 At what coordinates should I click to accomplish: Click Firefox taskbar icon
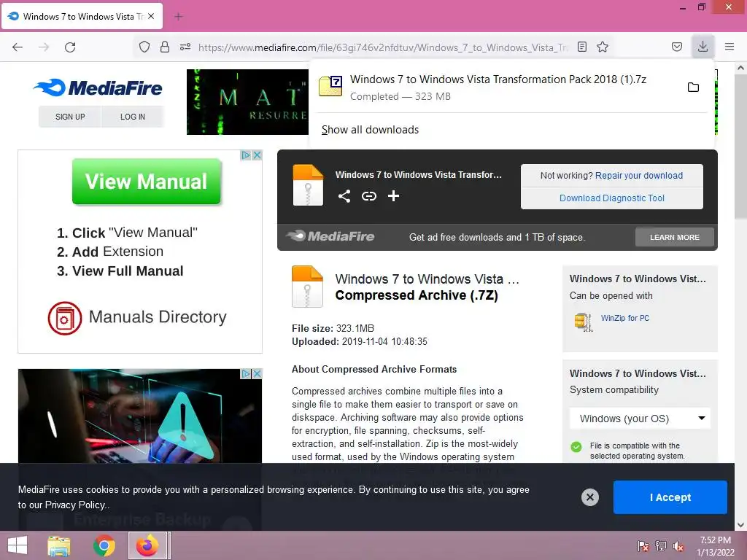coord(147,545)
